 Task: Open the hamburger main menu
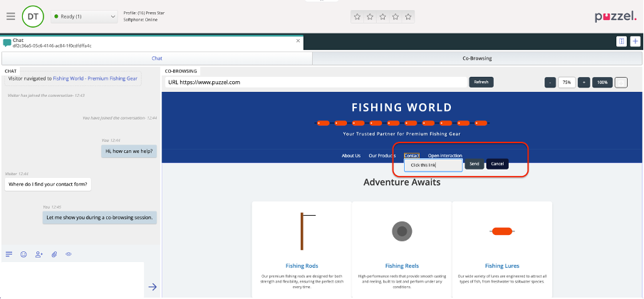tap(10, 16)
